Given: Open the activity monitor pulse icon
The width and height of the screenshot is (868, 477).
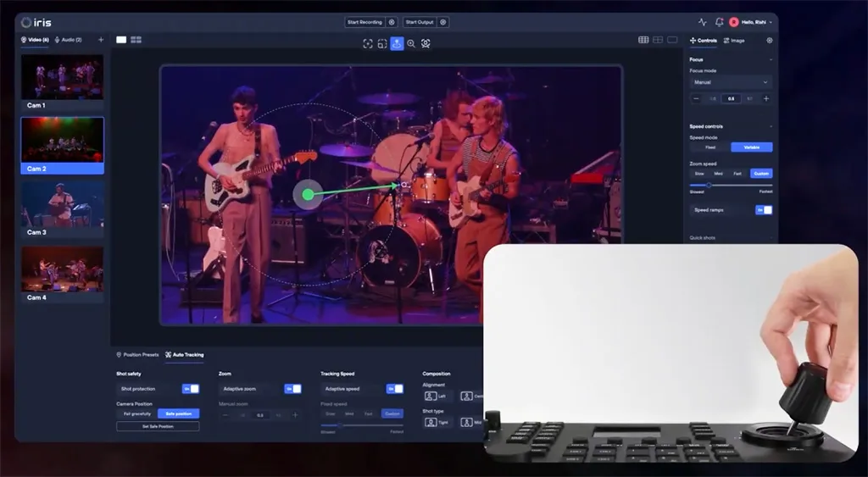Looking at the screenshot, I should coord(702,22).
